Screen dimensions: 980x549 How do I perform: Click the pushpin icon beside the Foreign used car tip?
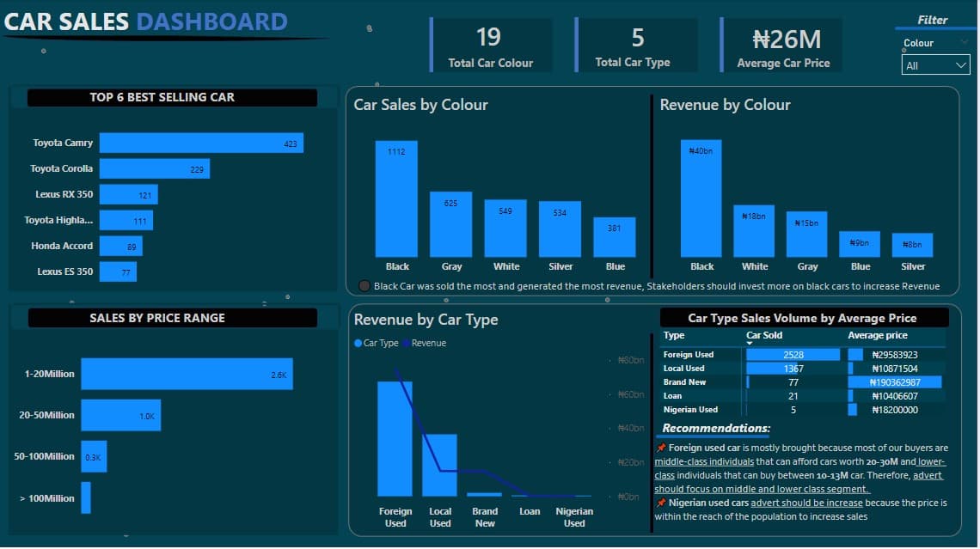coord(659,448)
